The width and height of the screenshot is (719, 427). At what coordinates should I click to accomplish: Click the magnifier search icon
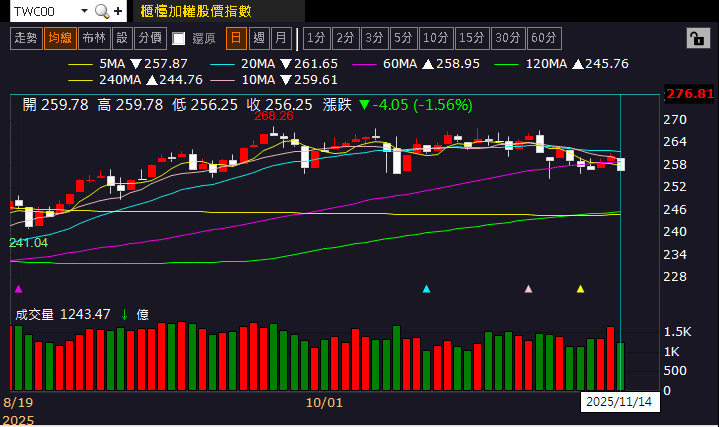coord(101,11)
